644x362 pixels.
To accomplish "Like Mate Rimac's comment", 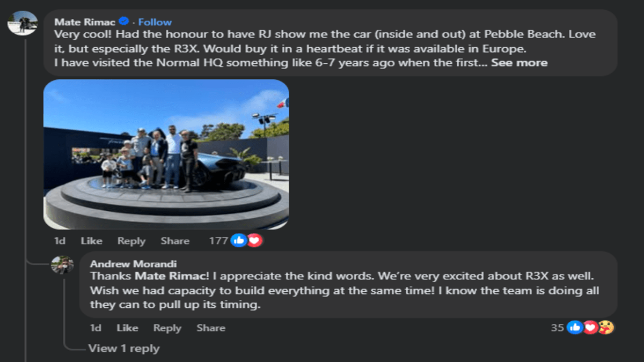I will point(91,241).
